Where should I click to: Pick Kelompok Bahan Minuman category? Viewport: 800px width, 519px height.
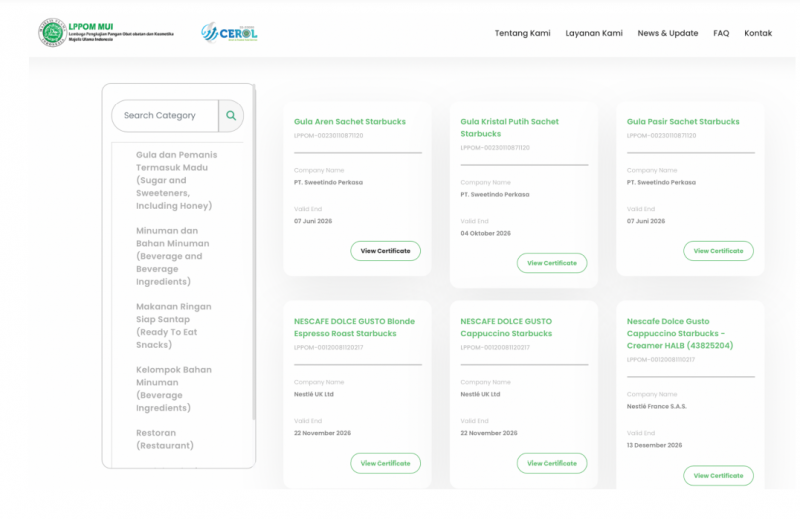coord(173,389)
